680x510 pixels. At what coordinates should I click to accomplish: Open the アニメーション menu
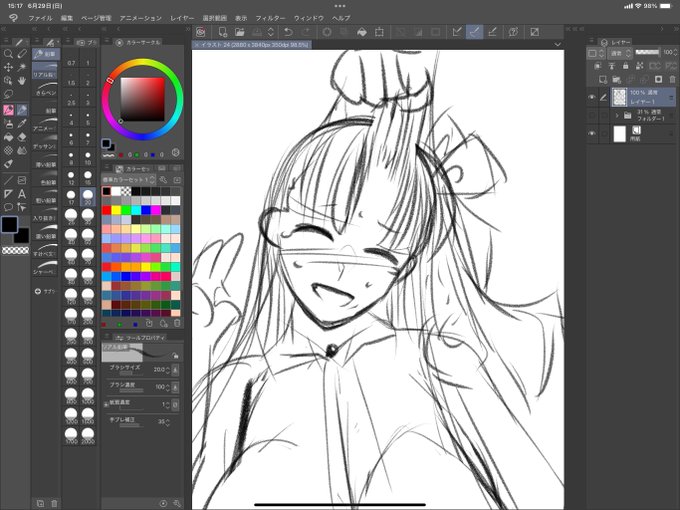pos(141,18)
